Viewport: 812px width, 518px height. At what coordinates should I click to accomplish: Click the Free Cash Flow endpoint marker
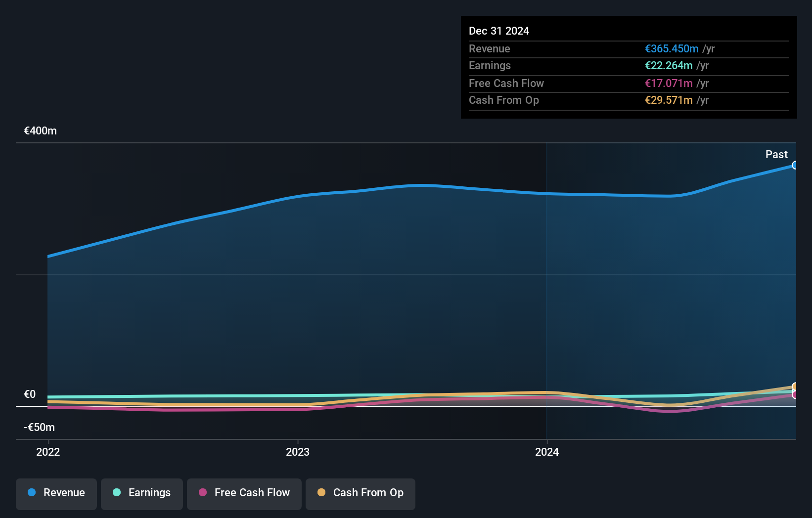pyautogui.click(x=795, y=394)
